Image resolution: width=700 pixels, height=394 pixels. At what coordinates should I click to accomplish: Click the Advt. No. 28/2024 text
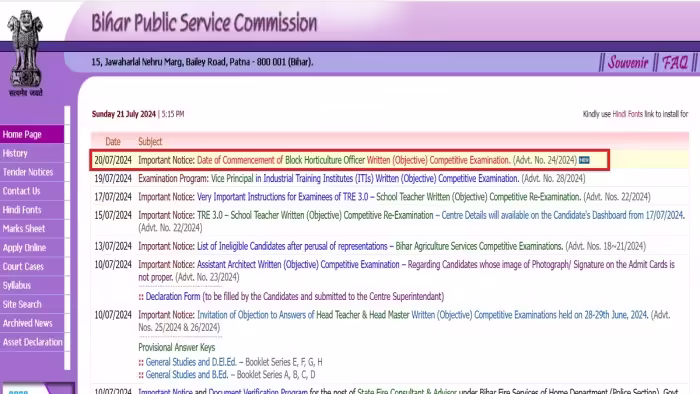pos(553,178)
